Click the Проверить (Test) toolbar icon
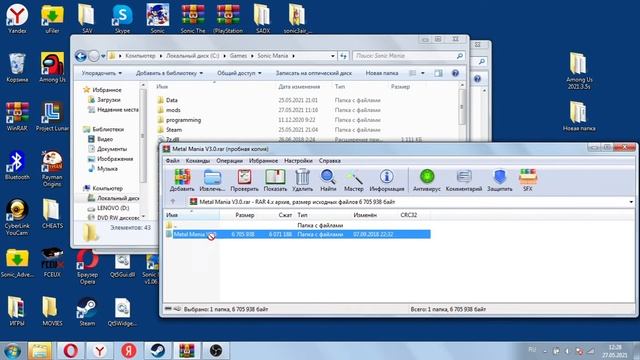Screen dimensions: 640x360 244,180
